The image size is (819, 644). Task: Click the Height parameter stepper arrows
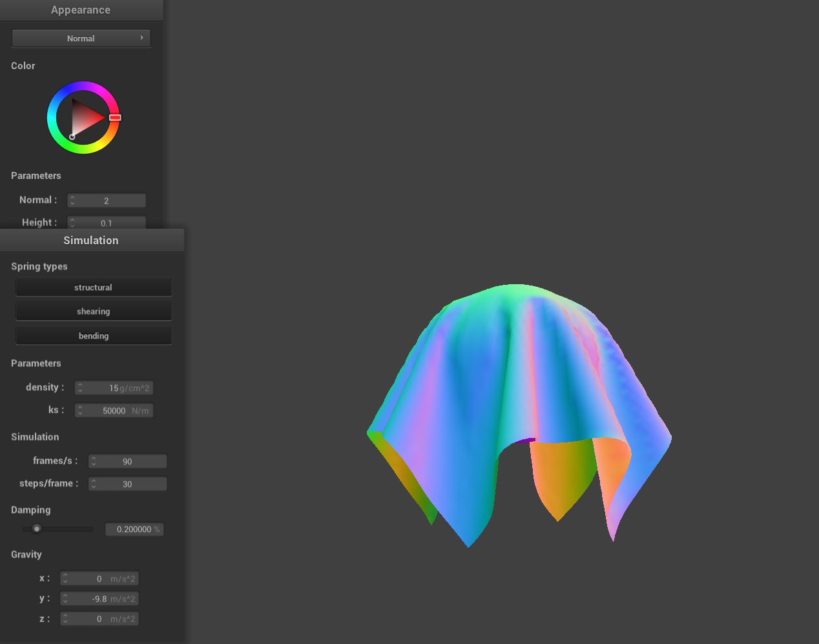[72, 223]
